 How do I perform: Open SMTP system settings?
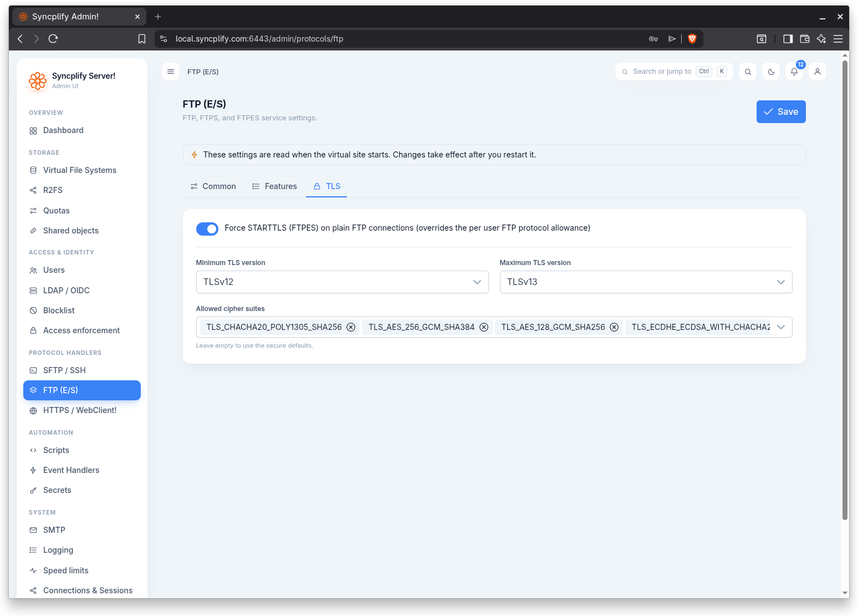tap(82, 530)
